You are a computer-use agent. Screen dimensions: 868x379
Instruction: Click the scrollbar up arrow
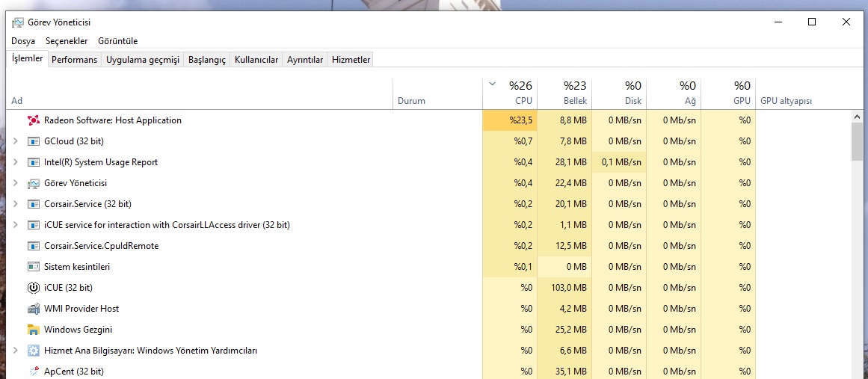(x=857, y=117)
